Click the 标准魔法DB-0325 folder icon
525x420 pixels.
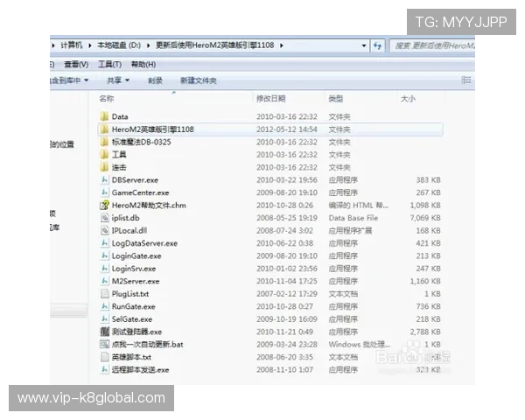click(x=104, y=142)
